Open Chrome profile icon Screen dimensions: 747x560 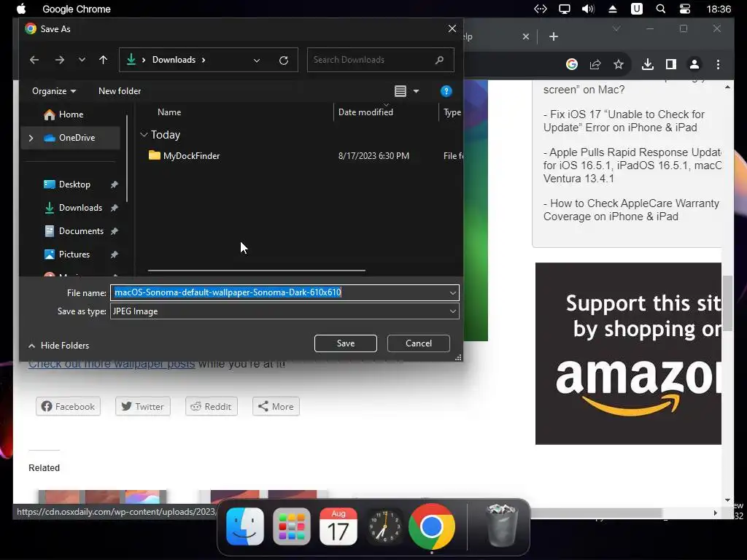pos(694,64)
